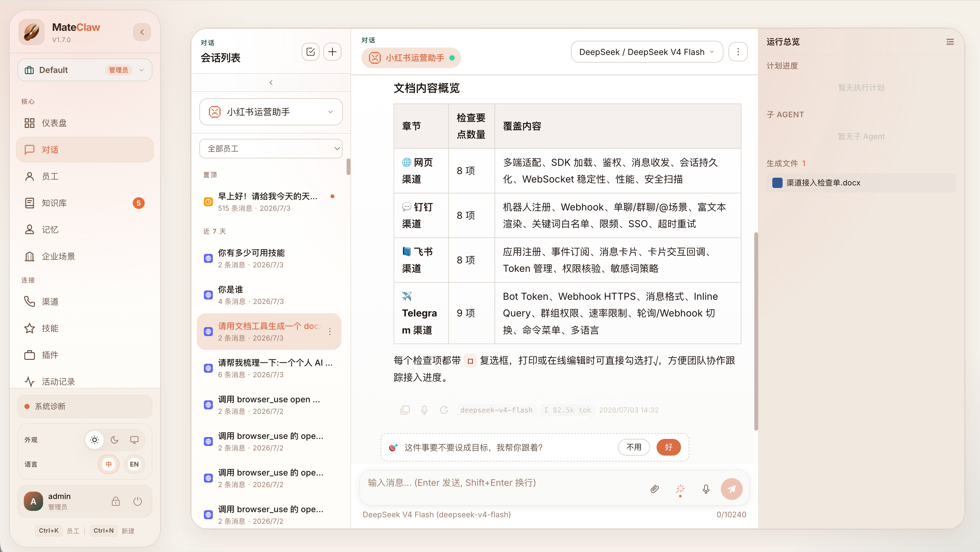Open the 记忆 memory page
980x552 pixels.
(x=85, y=229)
